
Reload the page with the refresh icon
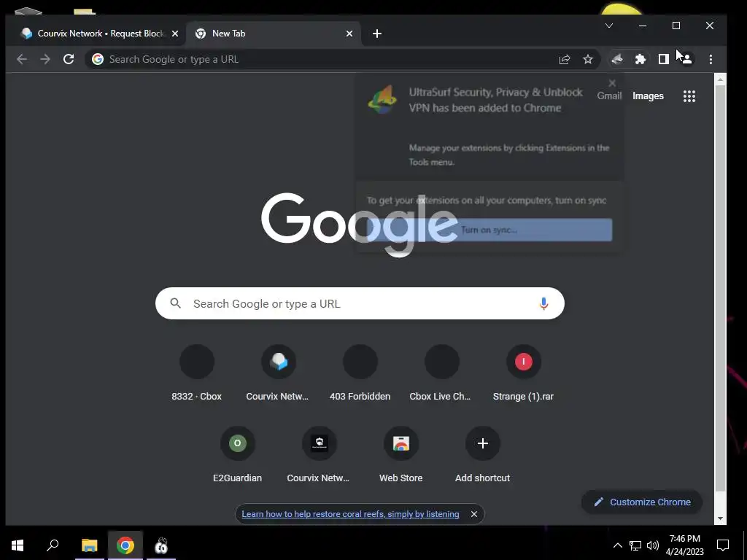click(69, 59)
